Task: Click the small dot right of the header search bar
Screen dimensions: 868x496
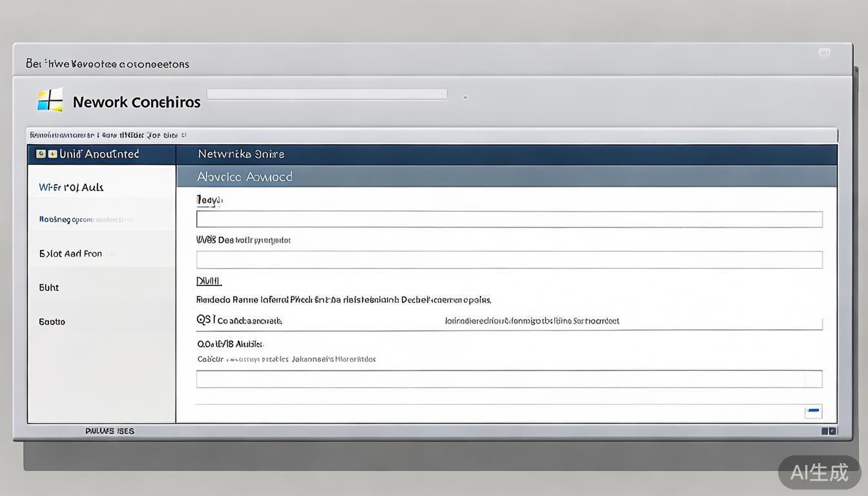Action: pyautogui.click(x=465, y=98)
